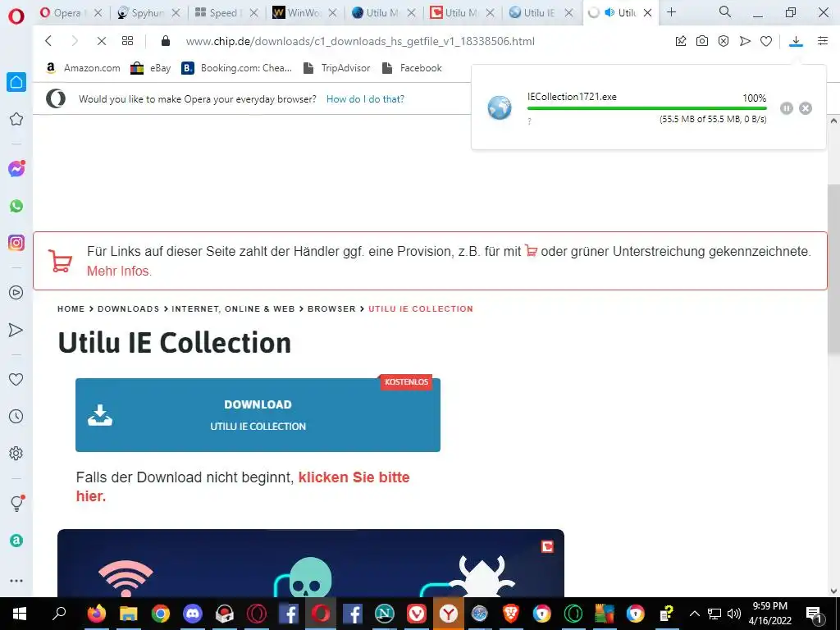Search open tabs with magnifier icon
Viewport: 840px width, 630px height.
click(x=725, y=11)
